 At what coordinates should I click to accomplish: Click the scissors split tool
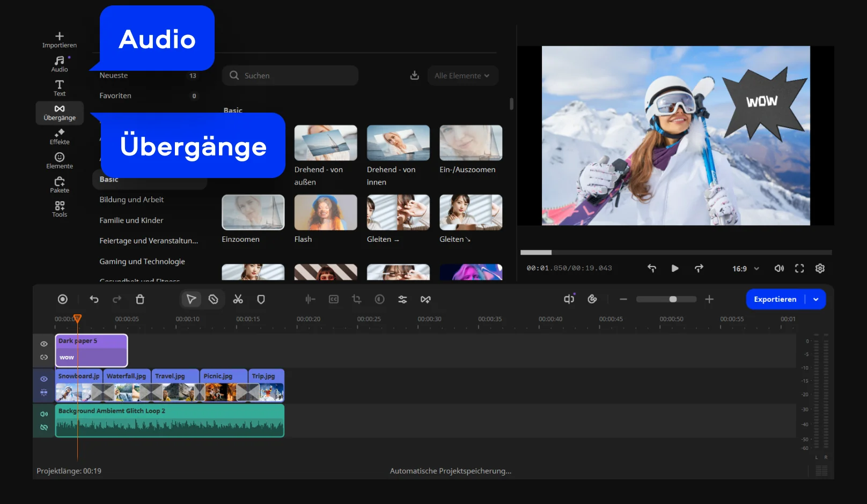(x=238, y=299)
